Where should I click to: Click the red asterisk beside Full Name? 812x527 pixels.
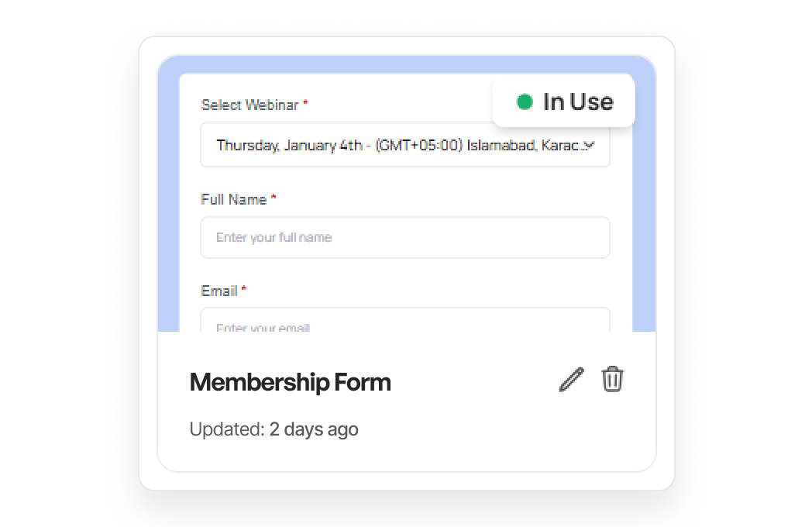click(x=274, y=198)
